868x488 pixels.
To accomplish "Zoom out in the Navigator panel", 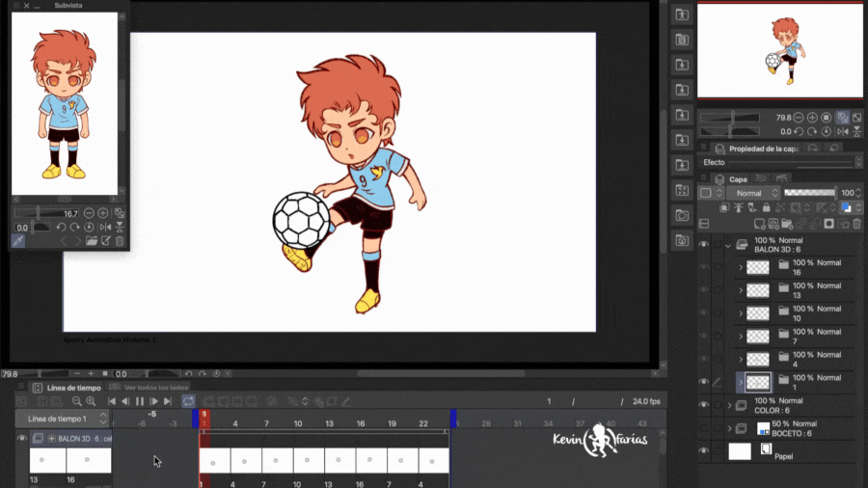I will pyautogui.click(x=799, y=118).
